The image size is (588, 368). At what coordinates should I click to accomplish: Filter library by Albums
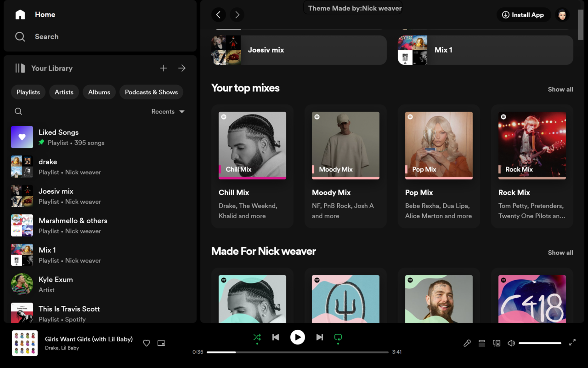point(99,92)
